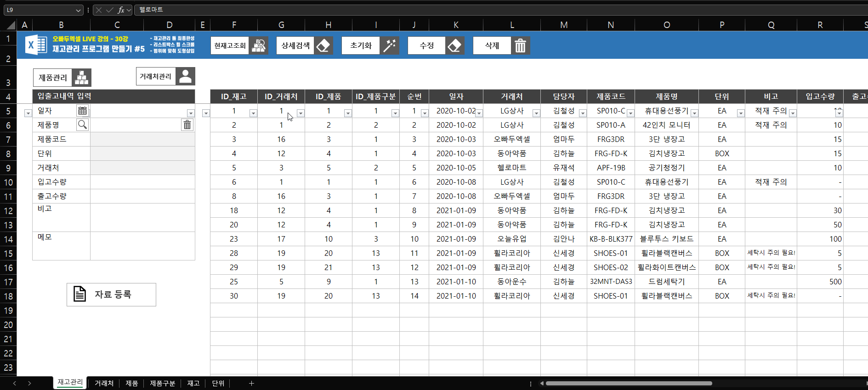Open the ID_재고 column filter dropdown
The width and height of the screenshot is (868, 390).
[x=253, y=113]
